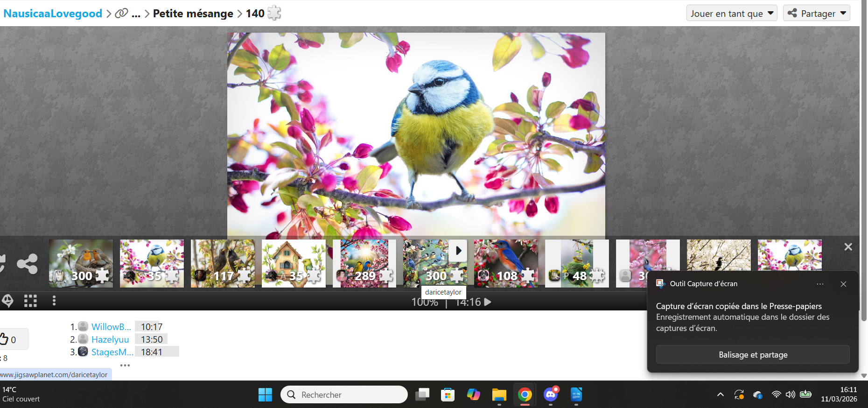This screenshot has width=868, height=408.
Task: Click Hazelyuu's avatar in the leaderboard
Action: click(x=83, y=339)
